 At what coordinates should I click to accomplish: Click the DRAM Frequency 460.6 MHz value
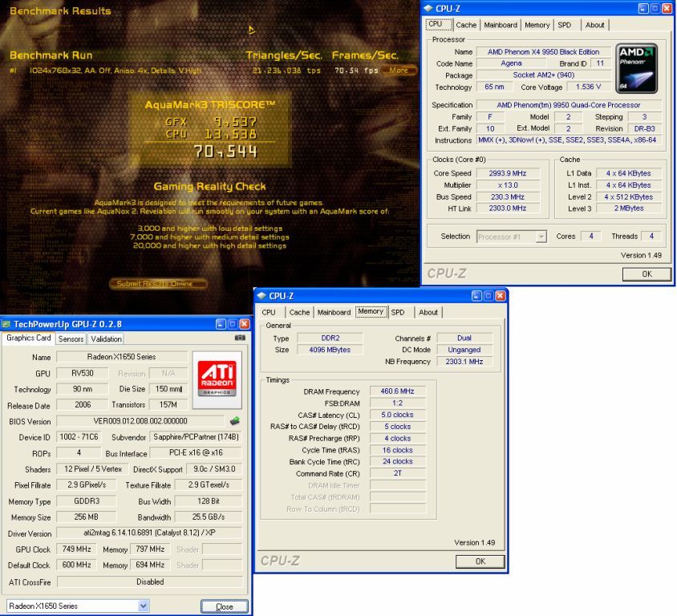[x=397, y=391]
